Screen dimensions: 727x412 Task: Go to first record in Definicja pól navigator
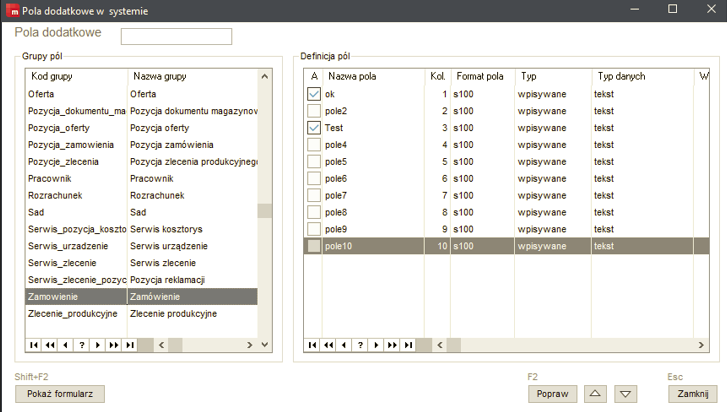pyautogui.click(x=313, y=344)
